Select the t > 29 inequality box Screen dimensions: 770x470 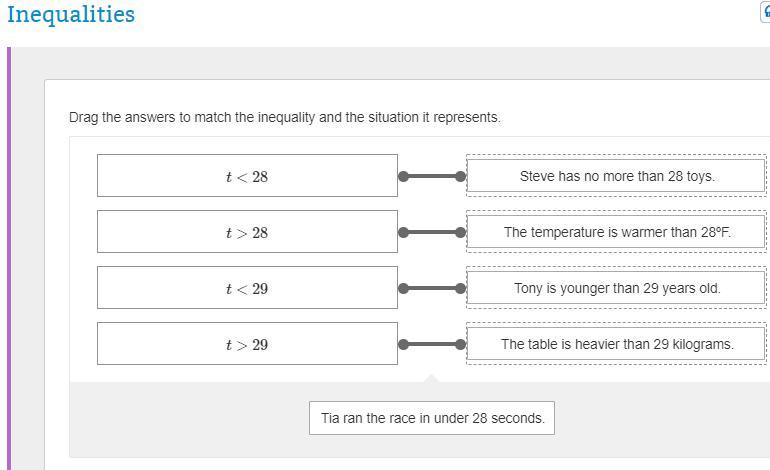247,344
